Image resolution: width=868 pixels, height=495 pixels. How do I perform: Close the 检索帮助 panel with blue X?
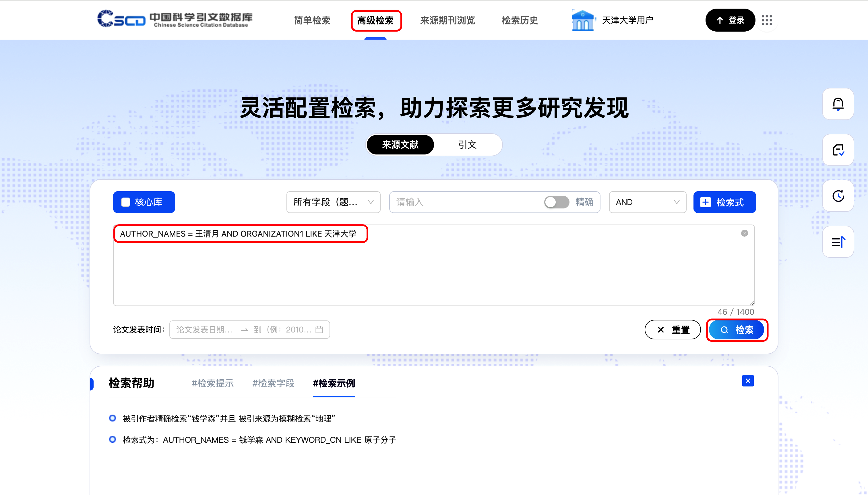(748, 381)
